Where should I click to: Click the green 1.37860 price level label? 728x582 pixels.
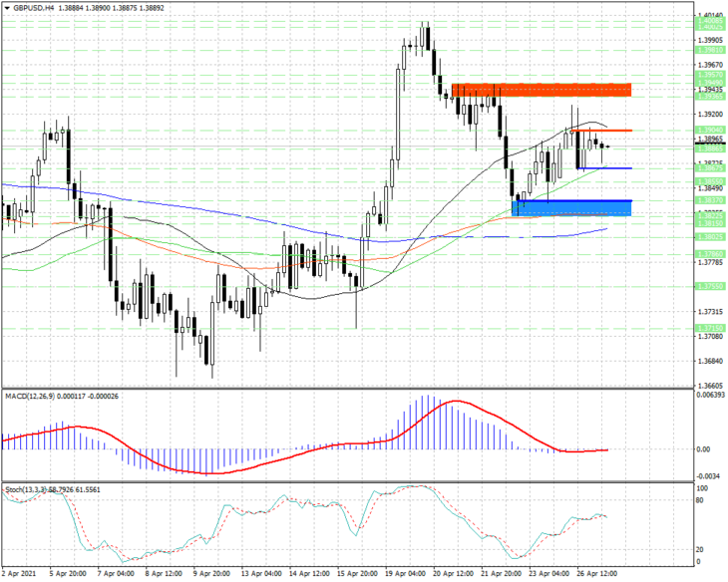tap(710, 254)
